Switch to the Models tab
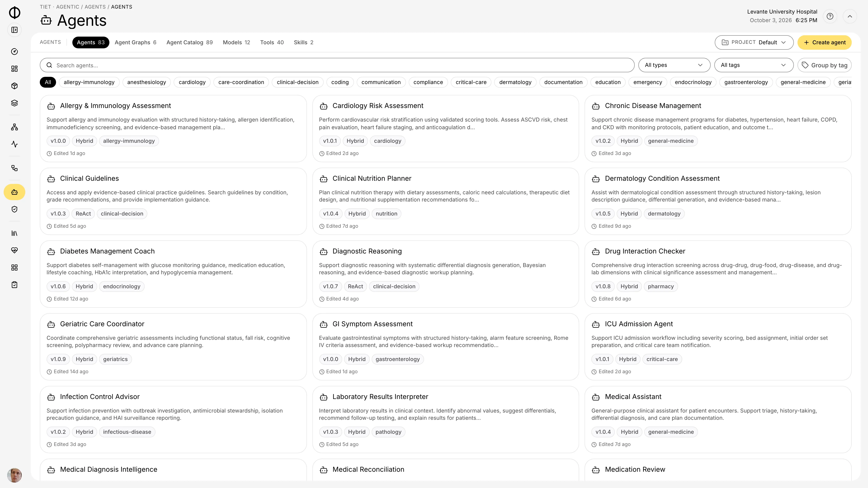This screenshot has width=868, height=488. tap(236, 42)
